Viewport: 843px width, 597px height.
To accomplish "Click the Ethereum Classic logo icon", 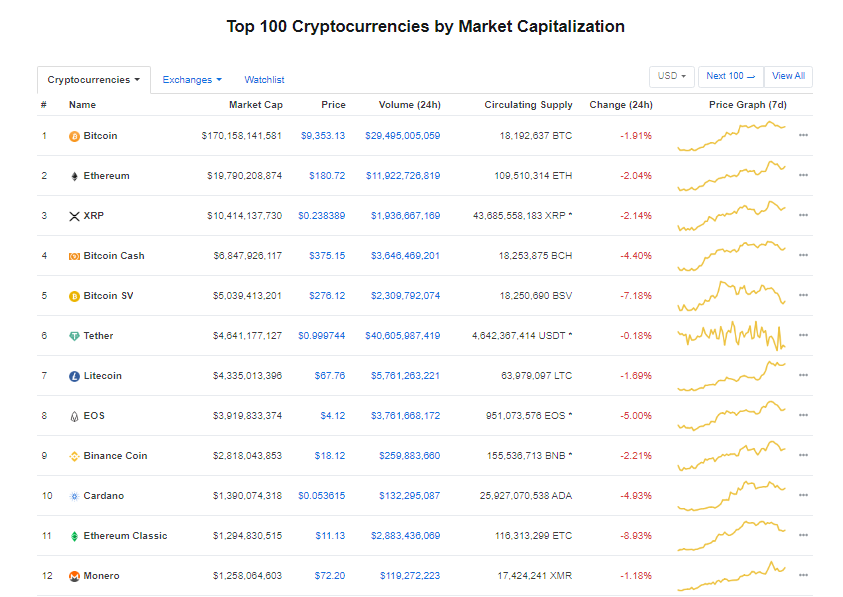I will click(74, 536).
